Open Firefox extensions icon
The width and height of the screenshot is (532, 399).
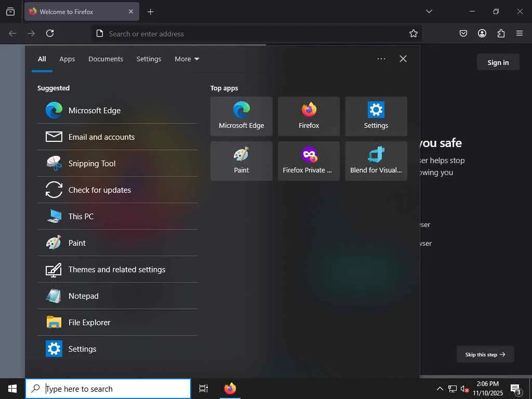coord(501,33)
